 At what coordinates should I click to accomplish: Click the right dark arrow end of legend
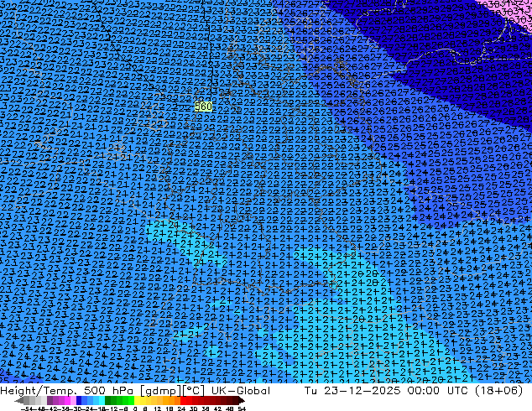click(242, 400)
